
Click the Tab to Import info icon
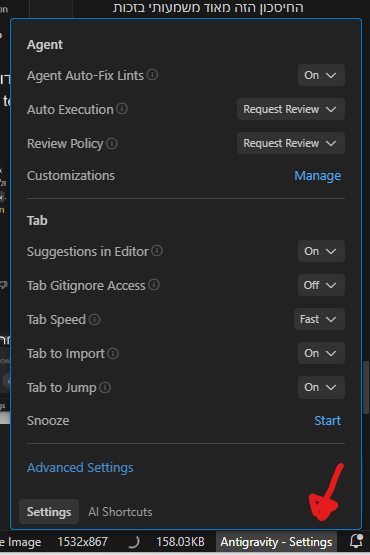point(113,353)
